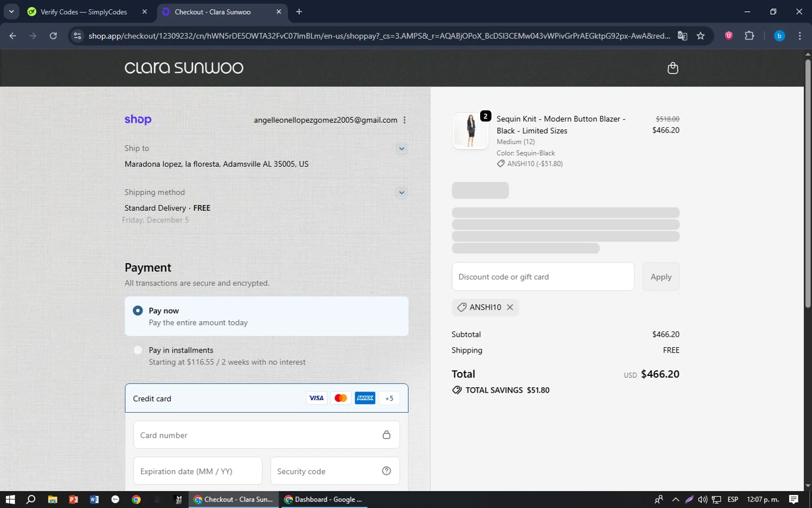Click the Security code field
Image resolution: width=812 pixels, height=508 pixels.
point(335,471)
